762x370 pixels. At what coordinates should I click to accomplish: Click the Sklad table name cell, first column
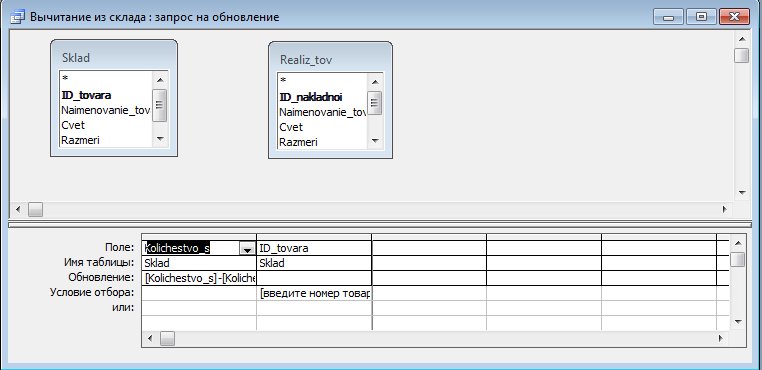(x=199, y=264)
